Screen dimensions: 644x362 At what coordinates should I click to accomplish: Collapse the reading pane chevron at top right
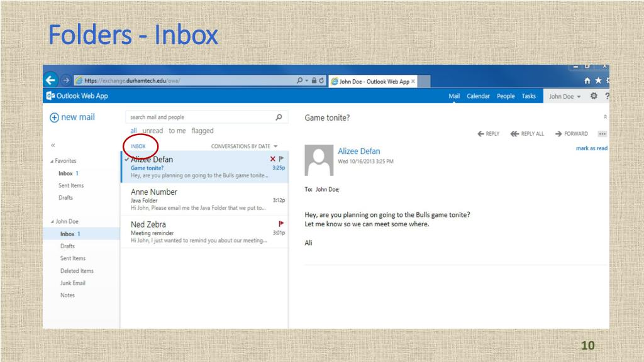point(605,117)
